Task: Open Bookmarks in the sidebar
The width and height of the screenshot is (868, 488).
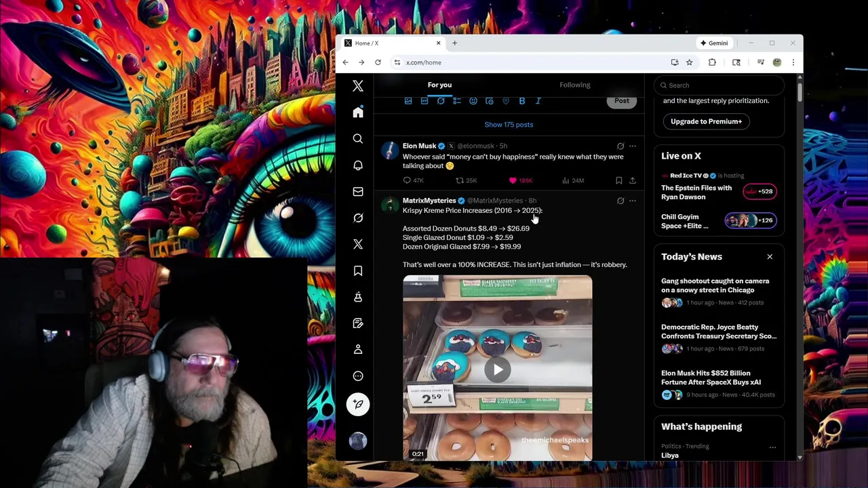Action: coord(358,270)
